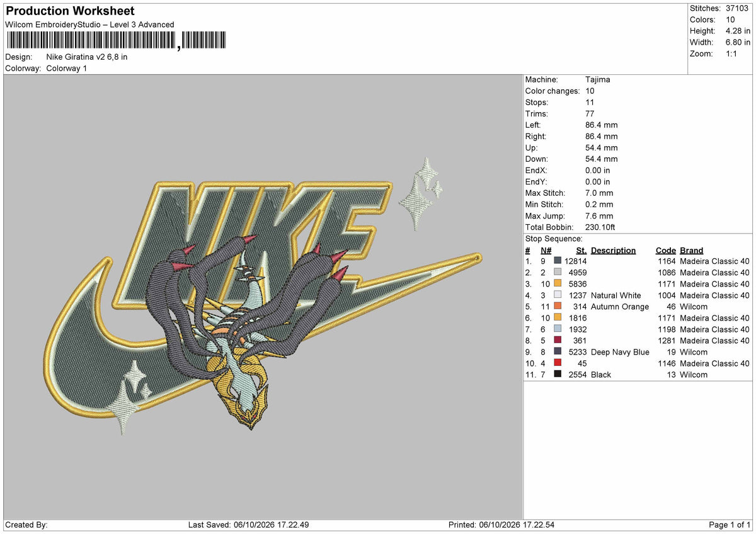This screenshot has width=756, height=534.
Task: Select thread code '1146' in stop 10
Action: (x=667, y=363)
